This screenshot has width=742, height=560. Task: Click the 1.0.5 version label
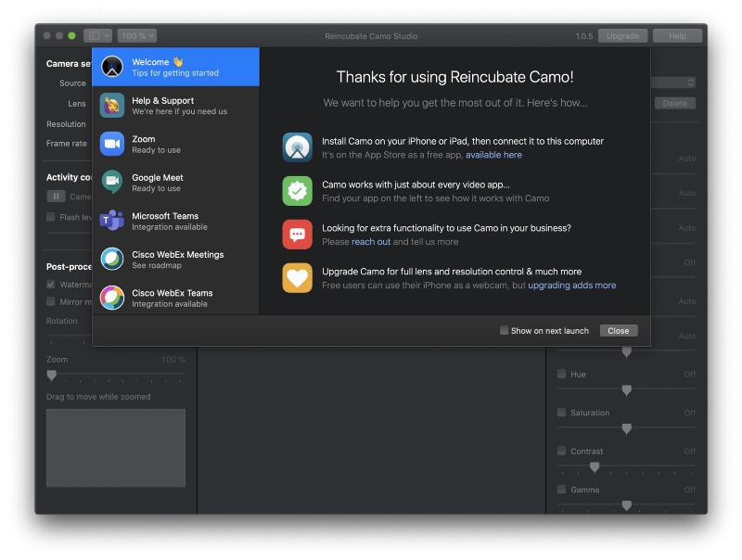point(584,36)
